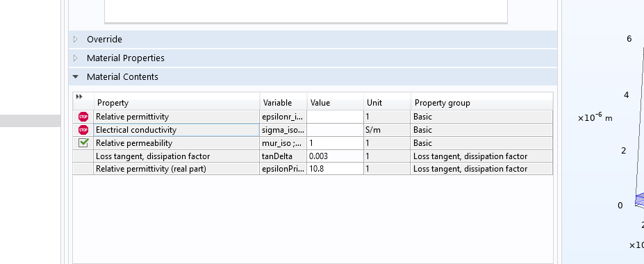Click stop icon beside Relative permittivity

click(83, 117)
